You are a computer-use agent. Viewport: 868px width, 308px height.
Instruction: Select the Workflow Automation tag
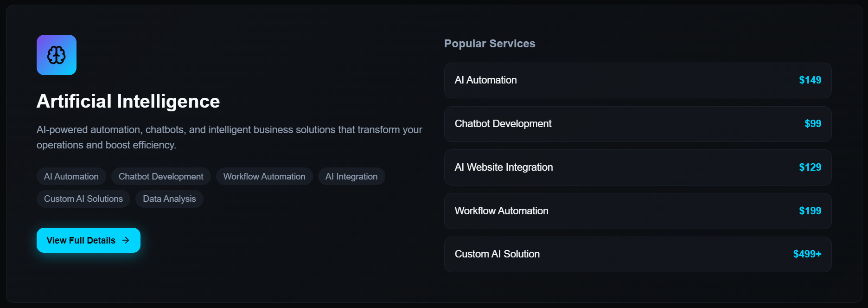pos(264,176)
